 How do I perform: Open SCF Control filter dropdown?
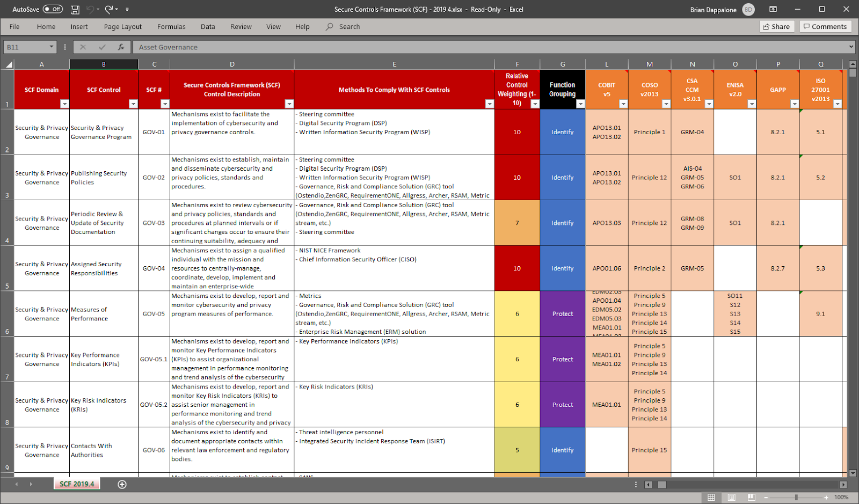coord(133,104)
